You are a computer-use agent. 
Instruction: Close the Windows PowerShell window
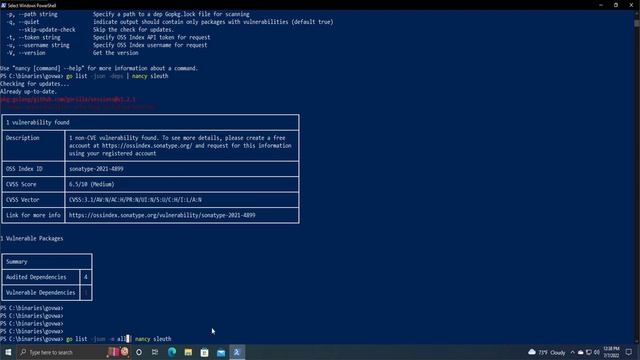point(631,5)
